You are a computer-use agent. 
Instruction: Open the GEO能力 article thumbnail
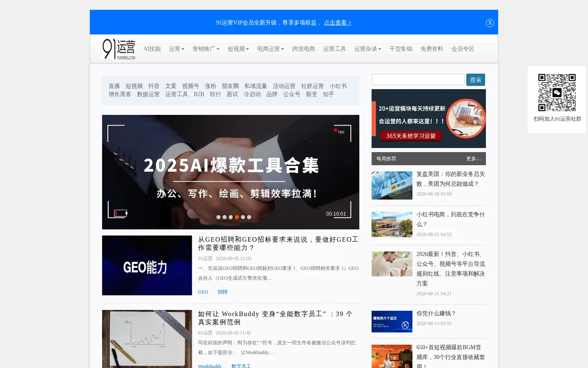tap(147, 265)
